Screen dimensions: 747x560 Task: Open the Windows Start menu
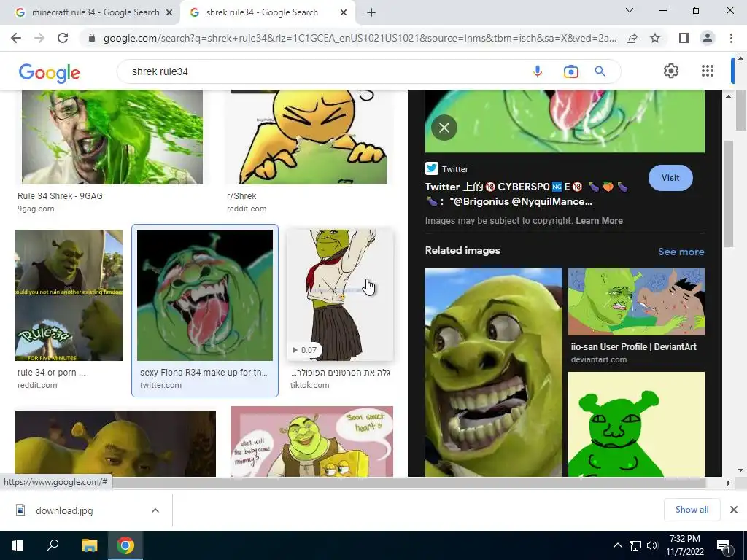18,545
